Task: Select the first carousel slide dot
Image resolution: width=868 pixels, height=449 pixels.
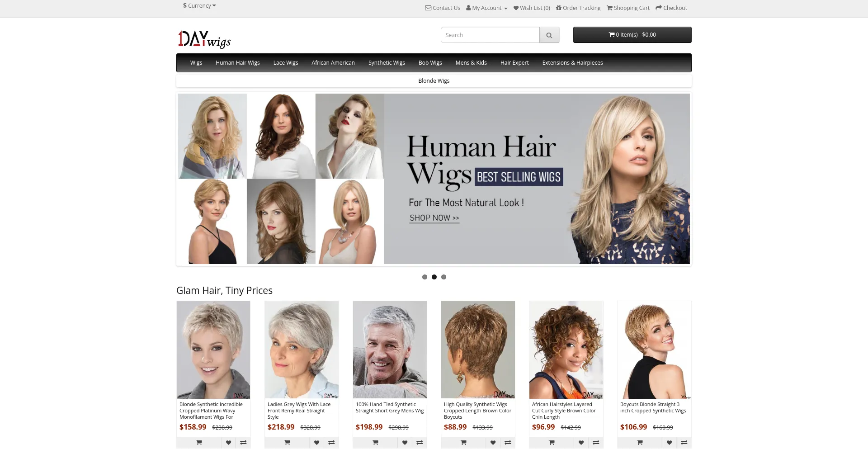Action: 425,277
